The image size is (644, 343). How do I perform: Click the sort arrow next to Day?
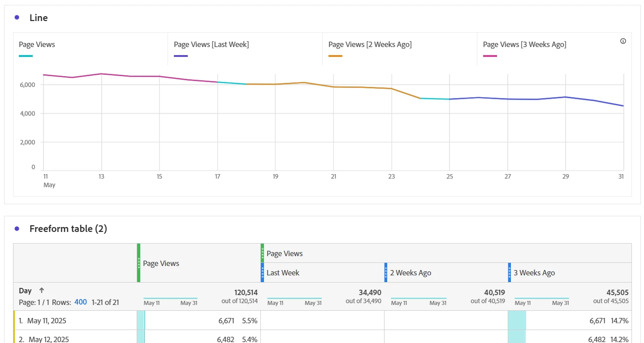point(42,291)
